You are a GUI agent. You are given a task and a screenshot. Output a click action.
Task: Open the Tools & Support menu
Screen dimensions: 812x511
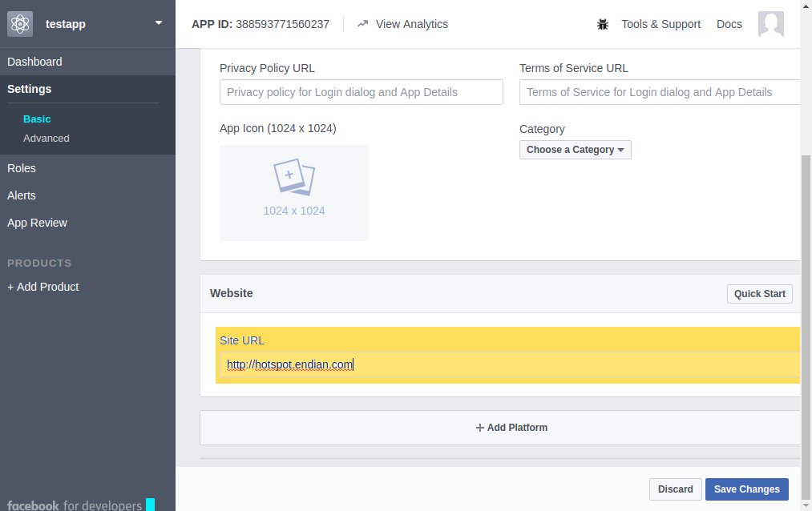point(661,24)
